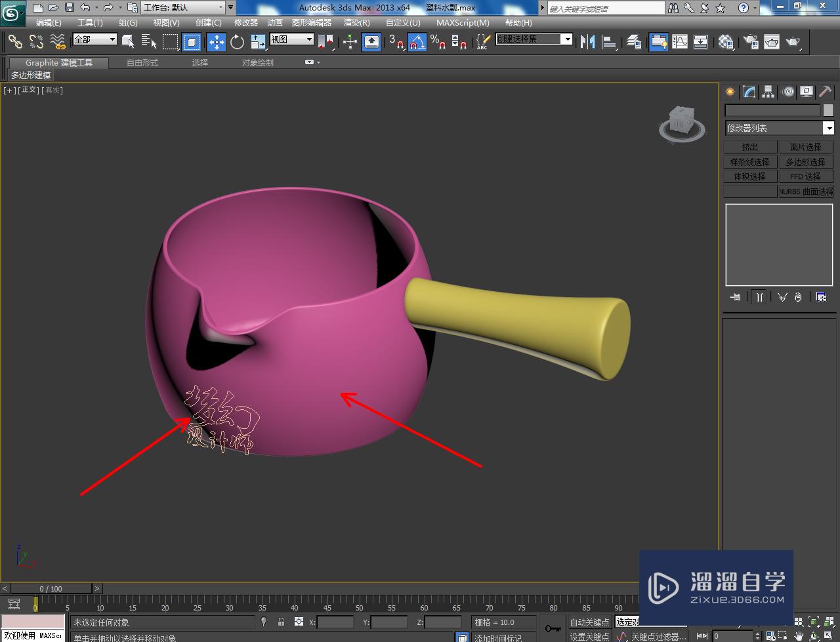The width and height of the screenshot is (840, 642).
Task: Open the Layer Manager
Action: click(x=633, y=42)
